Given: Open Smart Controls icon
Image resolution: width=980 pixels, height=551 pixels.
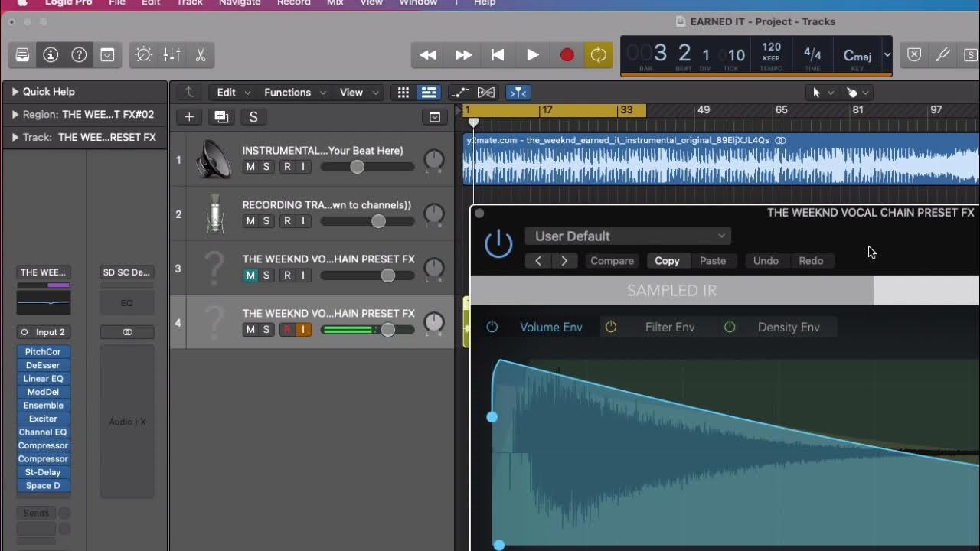Looking at the screenshot, I should pyautogui.click(x=143, y=55).
